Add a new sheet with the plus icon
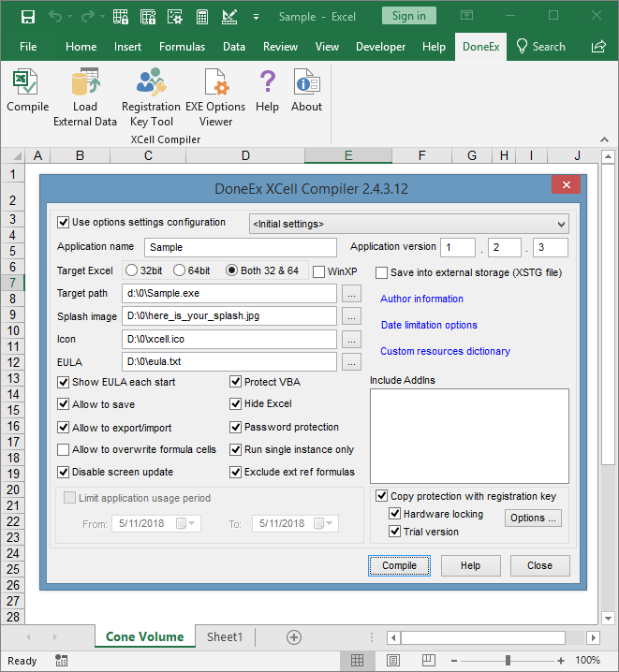This screenshot has width=619, height=672. coord(294,637)
